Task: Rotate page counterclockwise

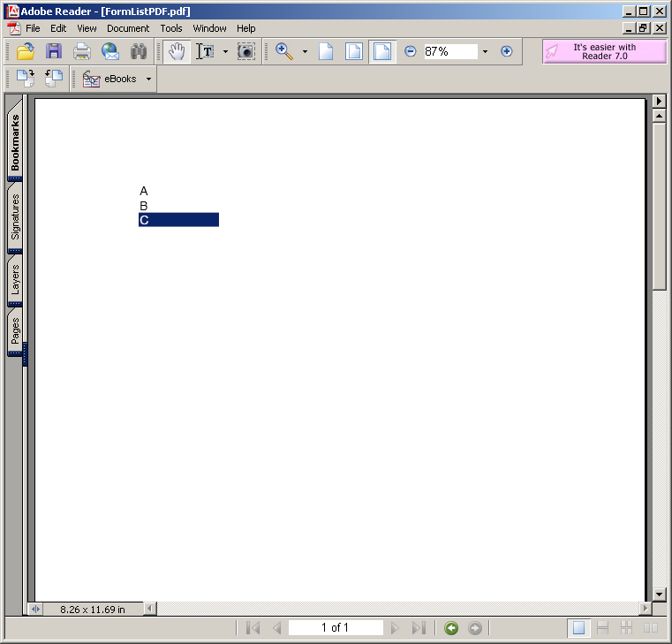Action: tap(54, 79)
